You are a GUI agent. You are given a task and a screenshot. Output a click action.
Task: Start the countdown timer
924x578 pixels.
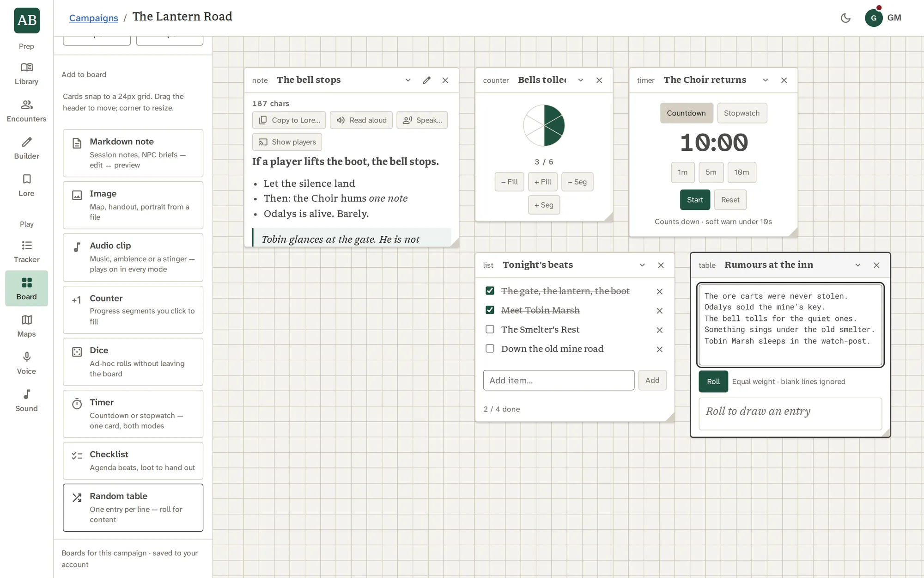coord(695,200)
